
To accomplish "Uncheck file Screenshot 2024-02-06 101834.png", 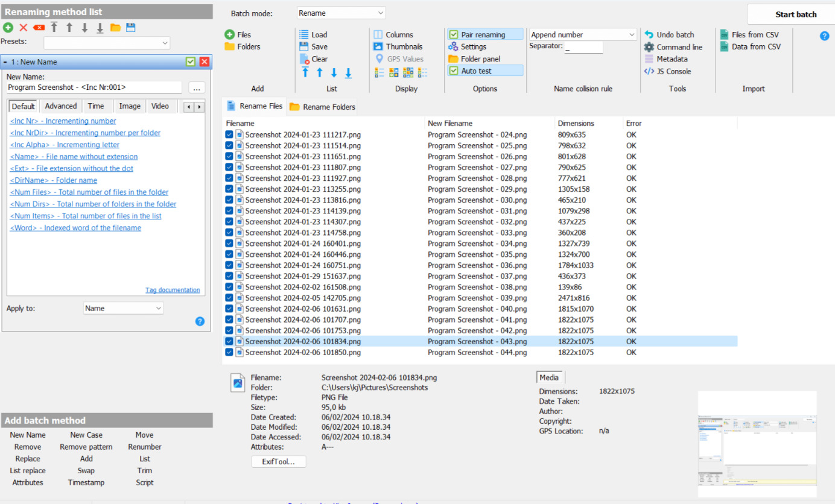I will (229, 341).
